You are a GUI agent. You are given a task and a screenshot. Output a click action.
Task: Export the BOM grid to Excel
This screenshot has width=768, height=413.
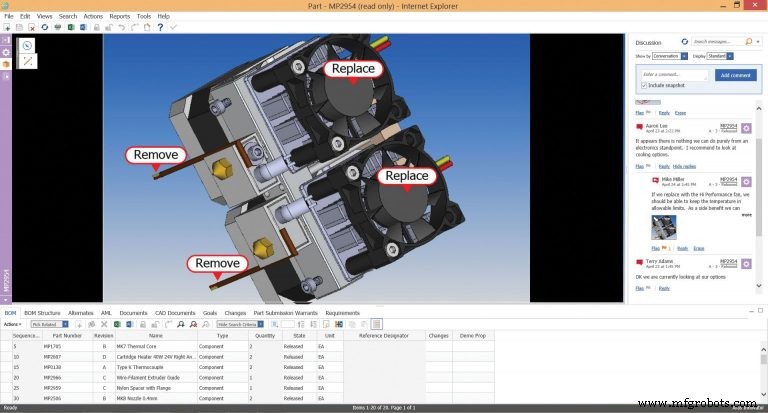pos(117,324)
